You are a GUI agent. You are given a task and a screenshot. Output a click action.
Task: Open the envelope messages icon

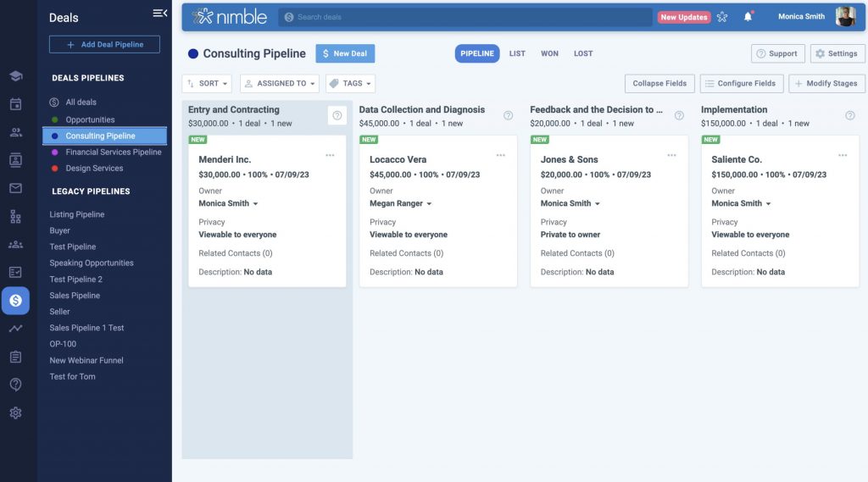click(x=15, y=188)
